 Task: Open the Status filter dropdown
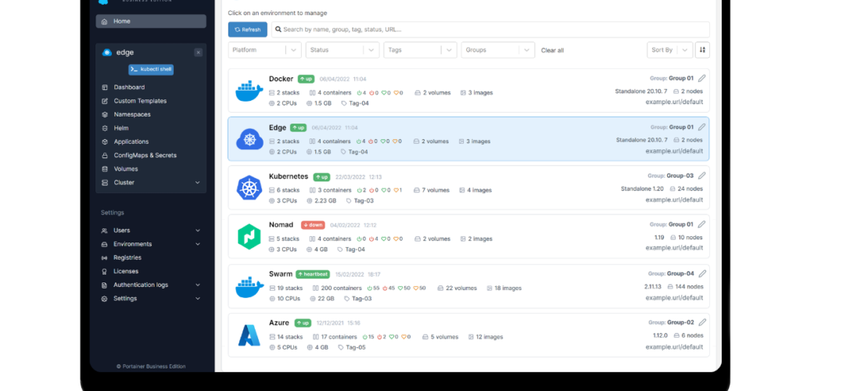(x=342, y=50)
